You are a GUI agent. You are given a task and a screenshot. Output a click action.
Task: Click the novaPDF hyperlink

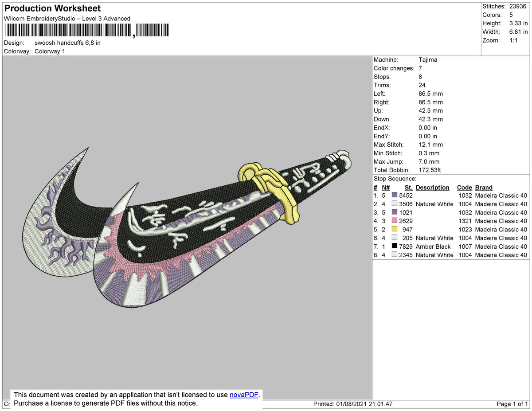click(x=244, y=395)
